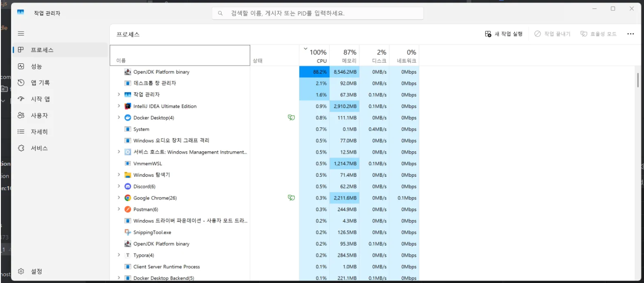The height and width of the screenshot is (283, 644).
Task: Click efficiency leaf icon on Docker Desktop row
Action: click(291, 118)
